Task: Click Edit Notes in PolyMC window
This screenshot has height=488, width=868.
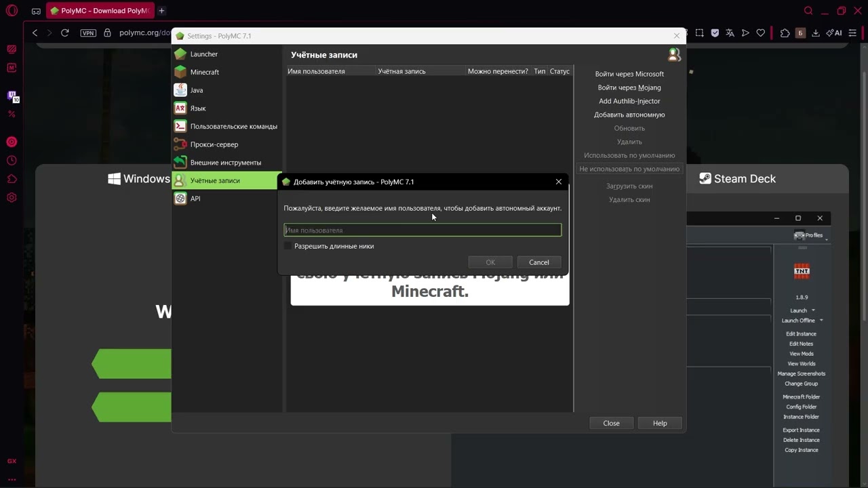Action: point(801,344)
